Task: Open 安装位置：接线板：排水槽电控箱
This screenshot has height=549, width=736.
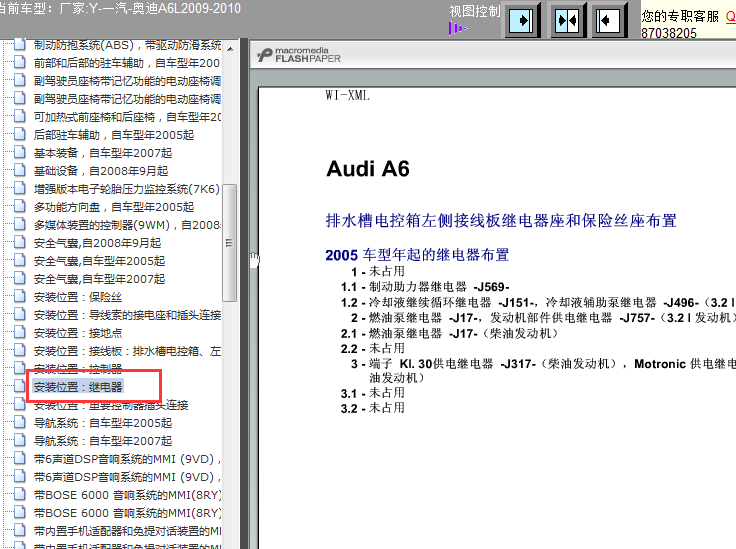Action: coord(127,351)
